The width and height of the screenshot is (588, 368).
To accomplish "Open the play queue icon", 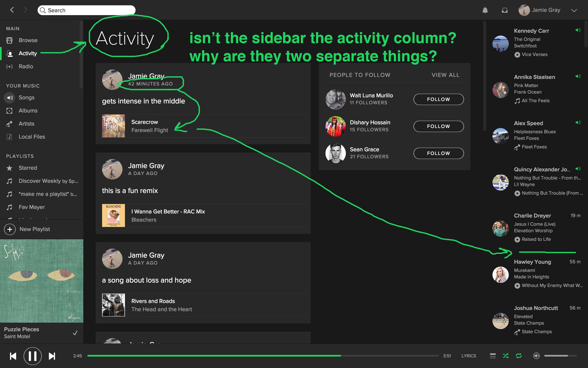I will pos(493,356).
